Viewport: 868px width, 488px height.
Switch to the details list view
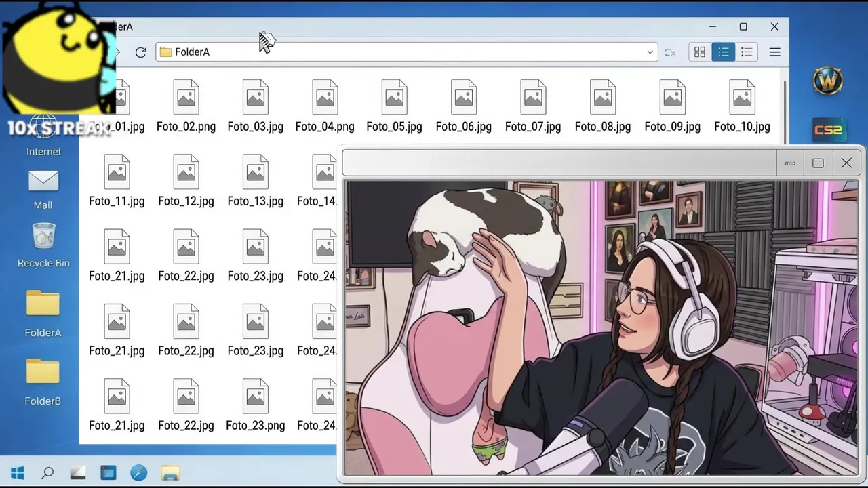click(x=747, y=52)
